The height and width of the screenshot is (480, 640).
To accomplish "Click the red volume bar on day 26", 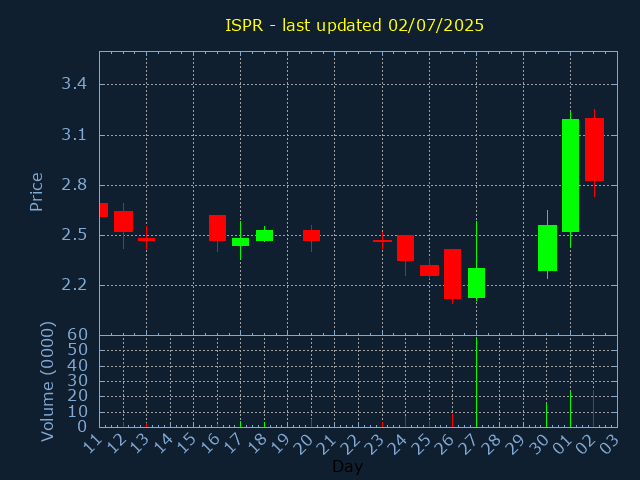I will pos(452,421).
